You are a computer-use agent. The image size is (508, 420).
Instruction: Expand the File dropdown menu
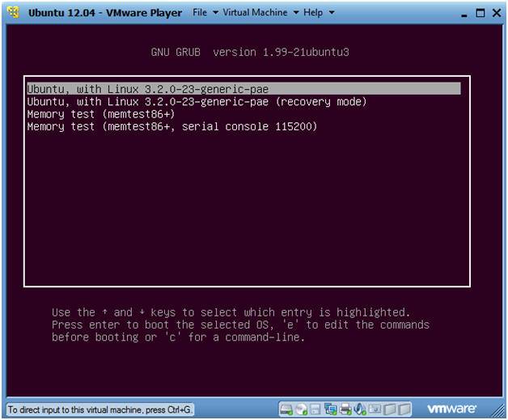point(205,13)
